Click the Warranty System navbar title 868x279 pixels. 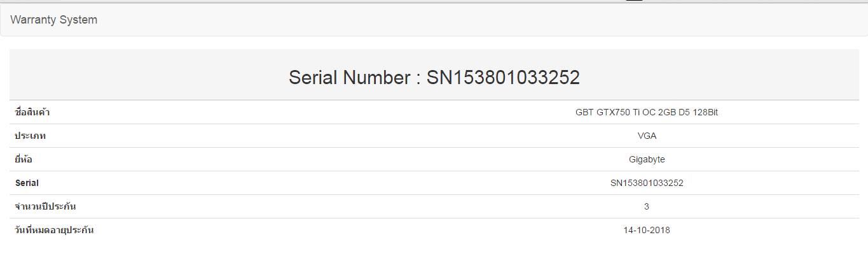pos(54,20)
